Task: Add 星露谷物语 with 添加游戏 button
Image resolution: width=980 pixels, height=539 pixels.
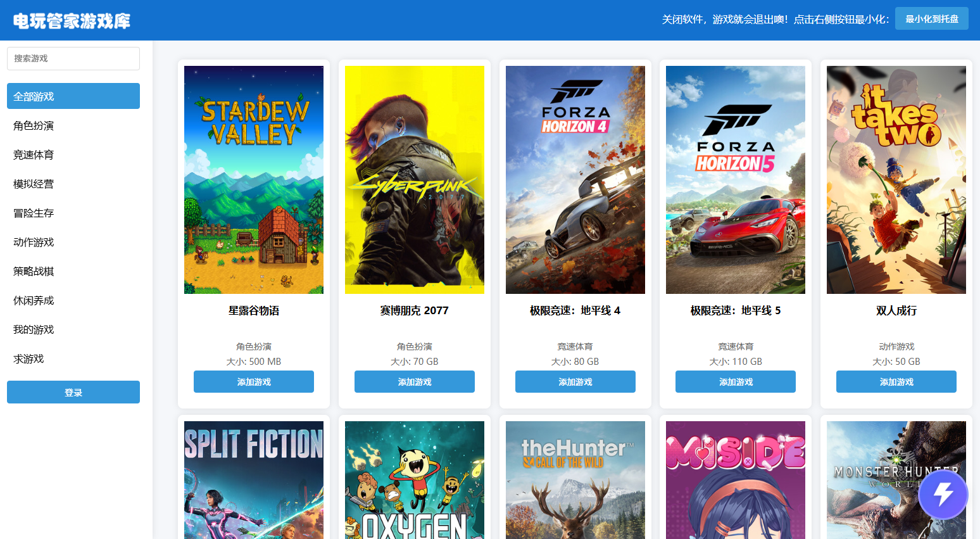Action: [254, 382]
